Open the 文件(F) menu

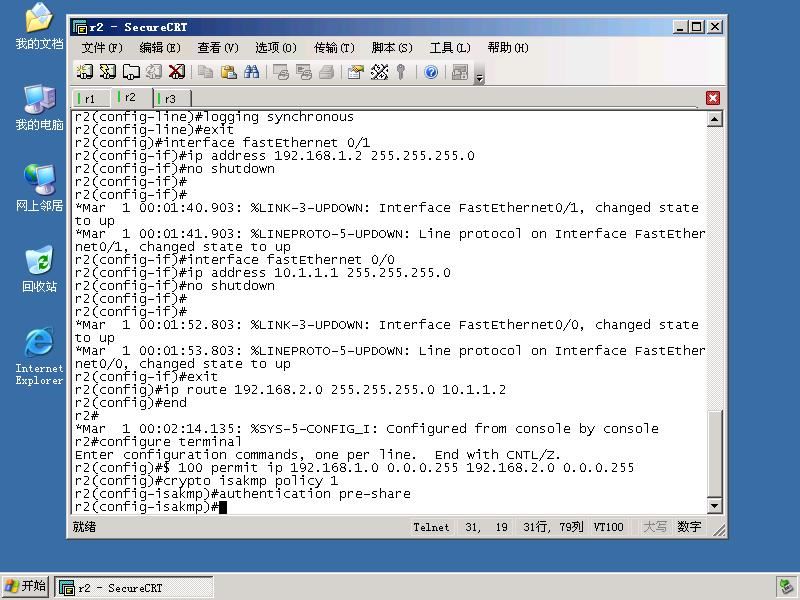pos(102,48)
